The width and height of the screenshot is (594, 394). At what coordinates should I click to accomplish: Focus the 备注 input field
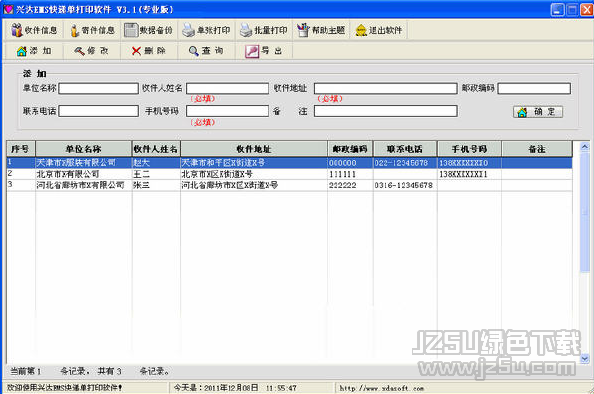tap(386, 111)
